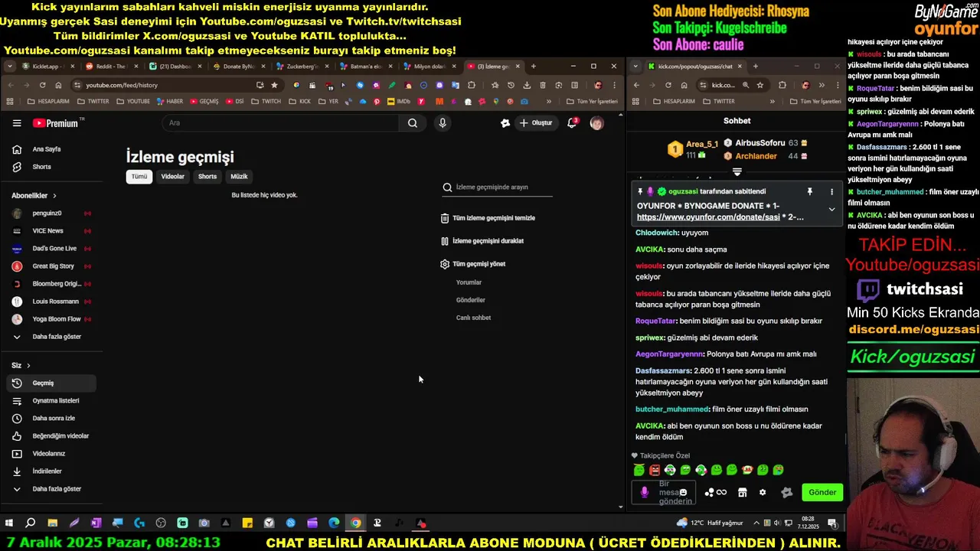Click the purple microphone icon in Kick chat

[x=645, y=493]
